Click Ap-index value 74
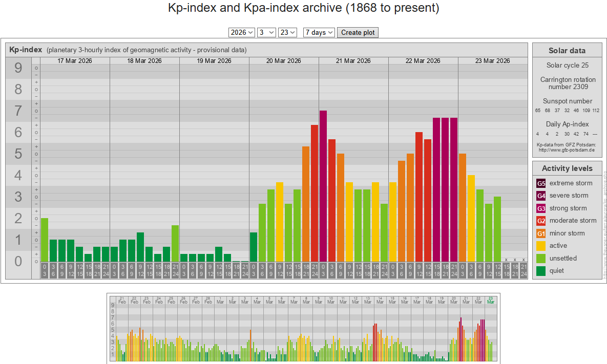The height and width of the screenshot is (364, 607). point(585,134)
